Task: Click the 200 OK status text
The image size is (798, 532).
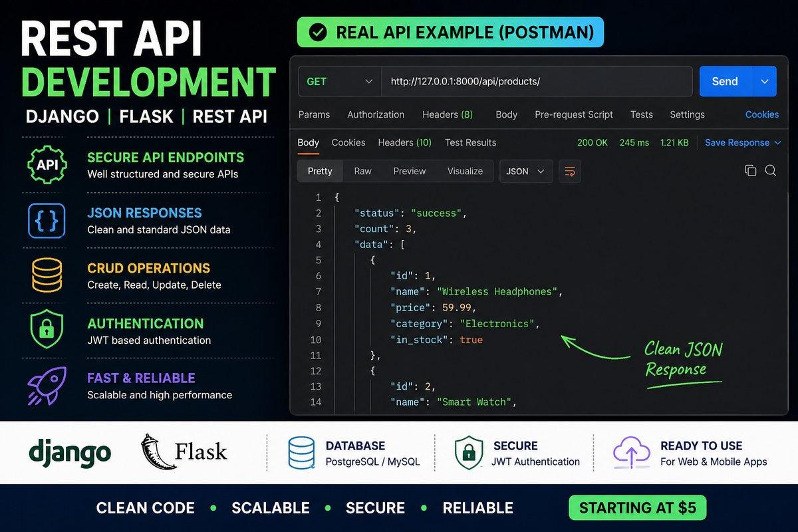Action: point(593,142)
